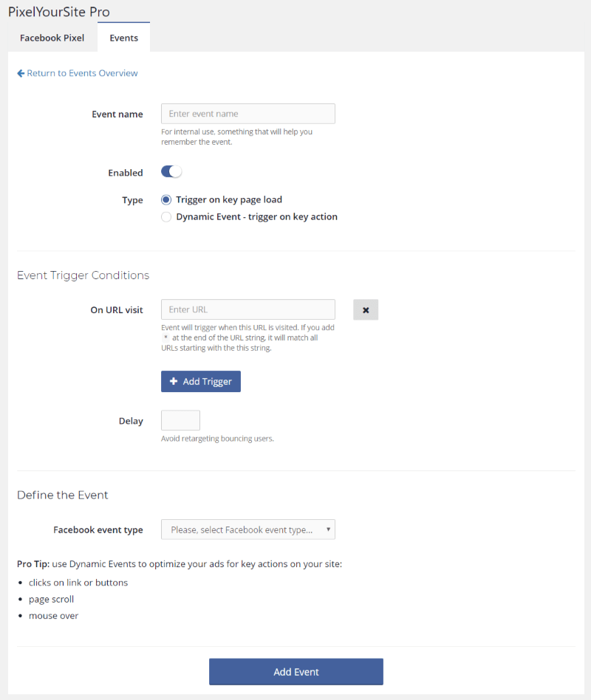
Task: Select Dynamic Event trigger on key action
Action: (166, 217)
